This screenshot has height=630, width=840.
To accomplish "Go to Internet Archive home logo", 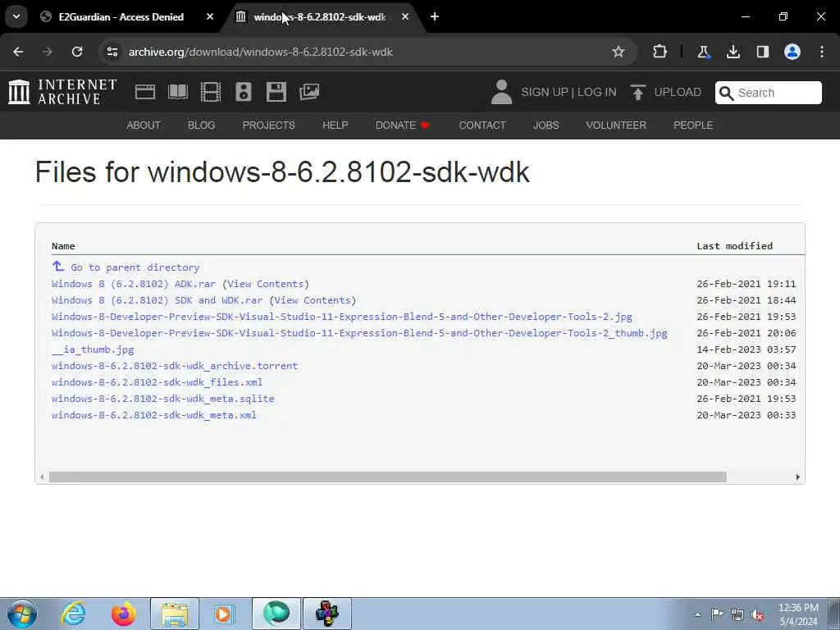I will (x=62, y=92).
